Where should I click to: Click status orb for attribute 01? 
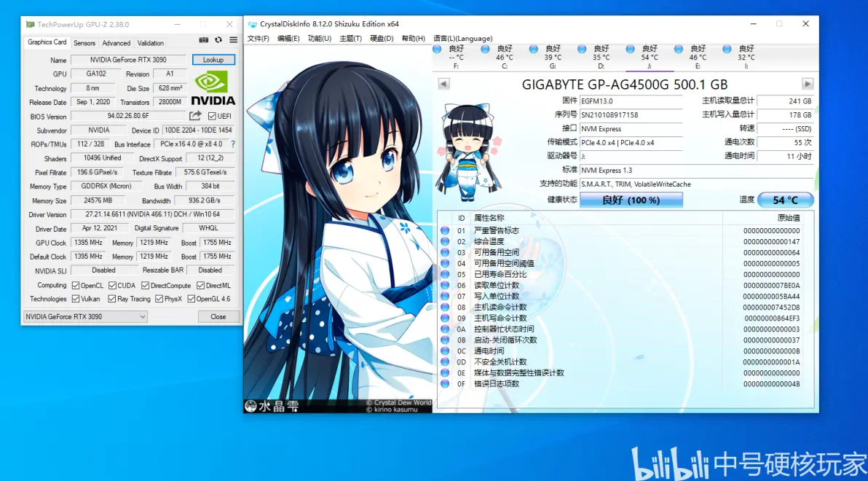444,230
